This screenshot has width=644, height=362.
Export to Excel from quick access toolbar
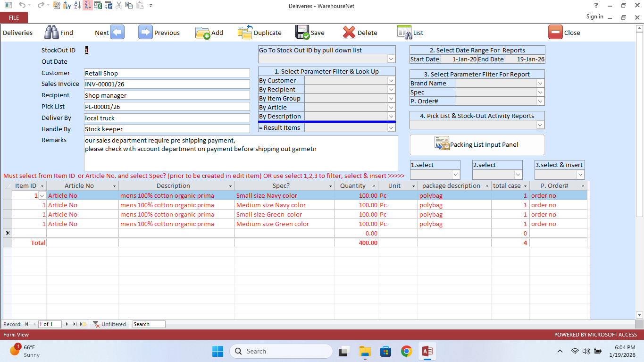(98, 6)
